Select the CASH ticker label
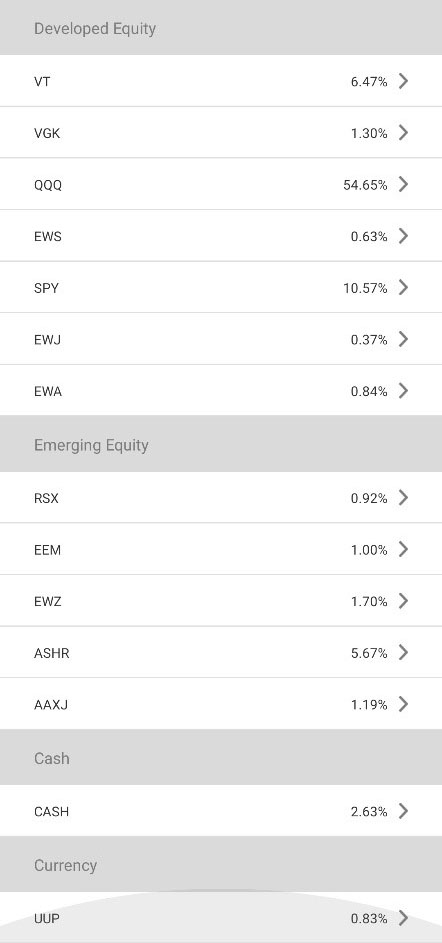This screenshot has width=442, height=943. click(x=52, y=811)
